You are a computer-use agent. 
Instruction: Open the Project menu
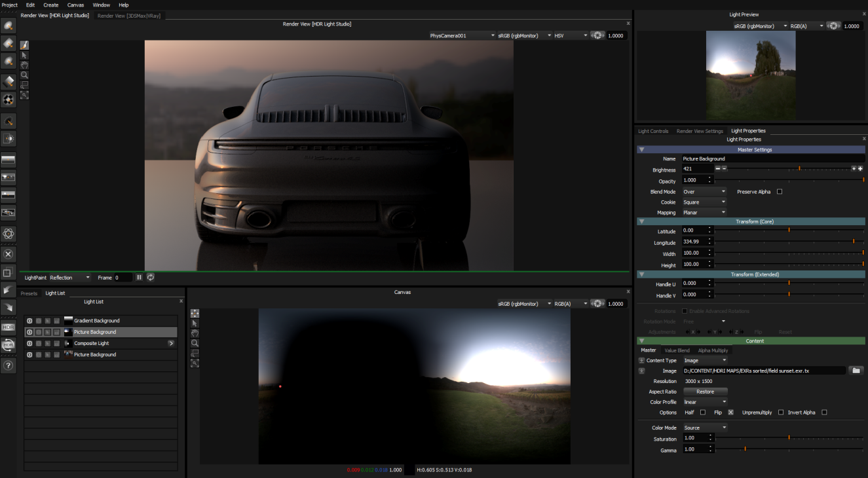10,5
